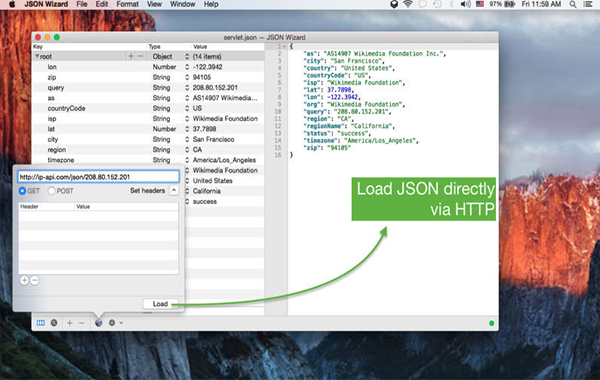Image resolution: width=600 pixels, height=380 pixels.
Task: Open the Help menu
Action: click(211, 4)
